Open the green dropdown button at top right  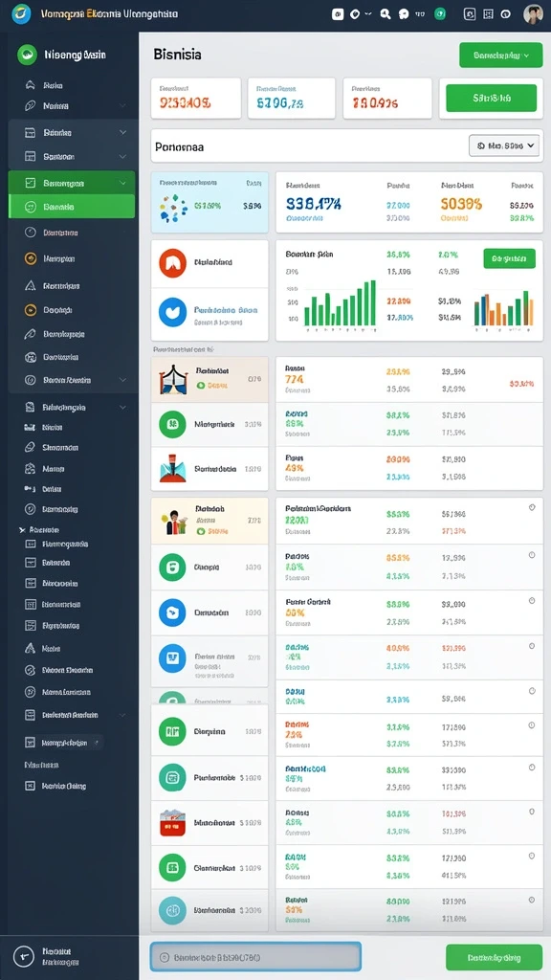[501, 55]
